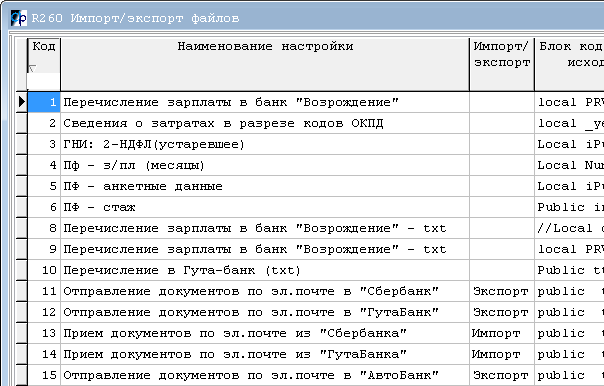Click the sort arrow in Код header
This screenshot has width=604, height=386.
point(32,69)
